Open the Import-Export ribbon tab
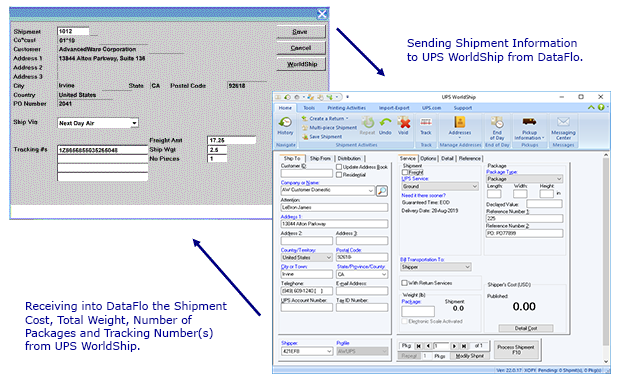Viewport: 619px width, 377px height. tap(394, 108)
